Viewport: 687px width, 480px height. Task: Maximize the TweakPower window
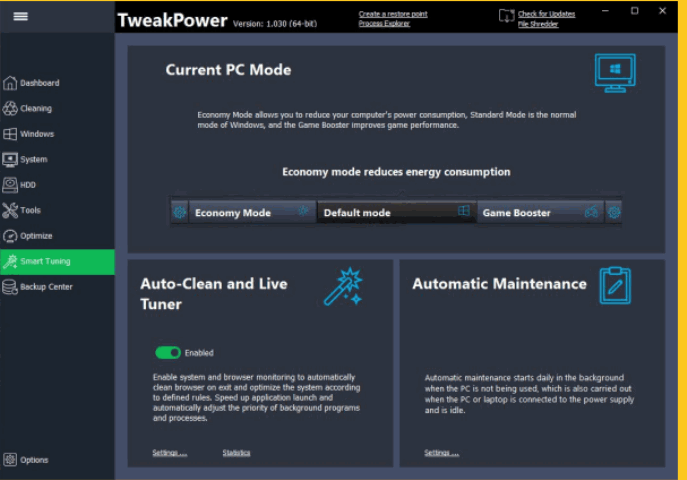pos(634,11)
